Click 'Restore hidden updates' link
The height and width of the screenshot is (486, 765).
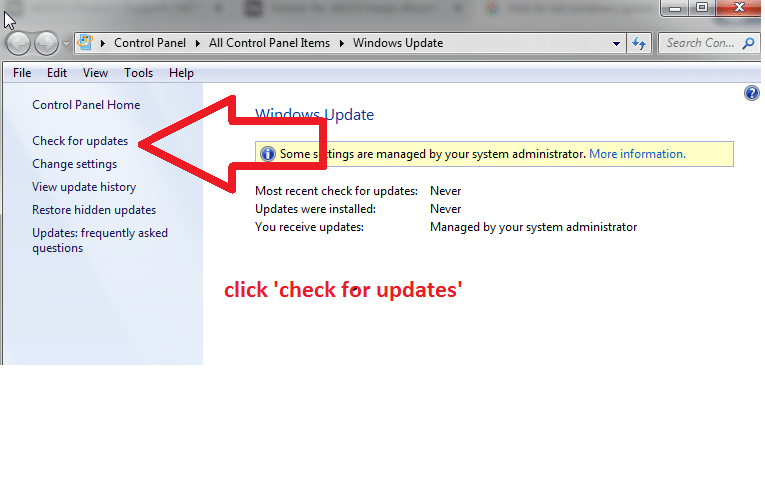pos(94,210)
